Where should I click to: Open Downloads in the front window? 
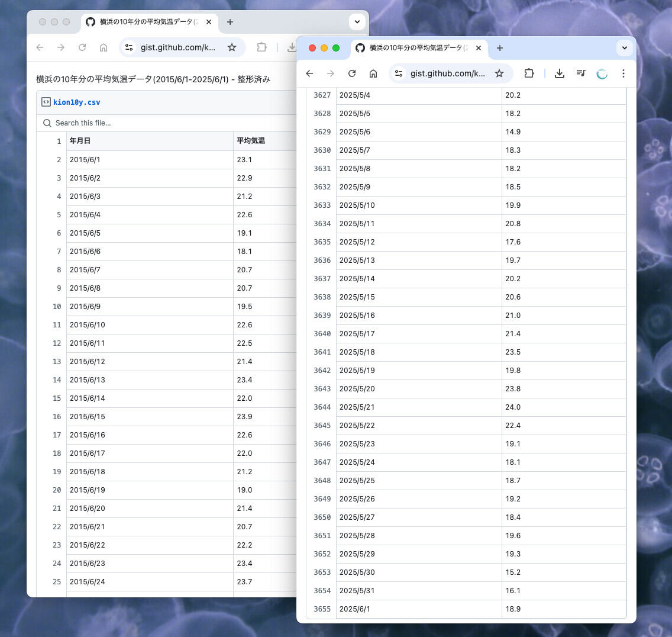pos(559,73)
